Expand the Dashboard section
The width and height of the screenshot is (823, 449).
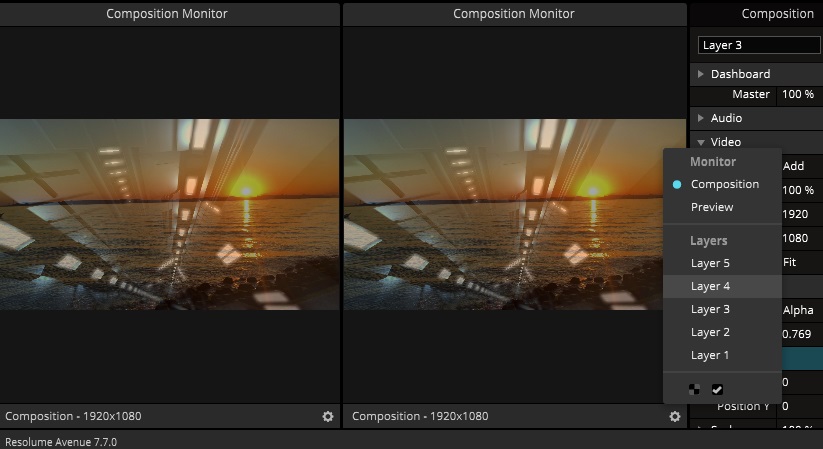pyautogui.click(x=701, y=74)
